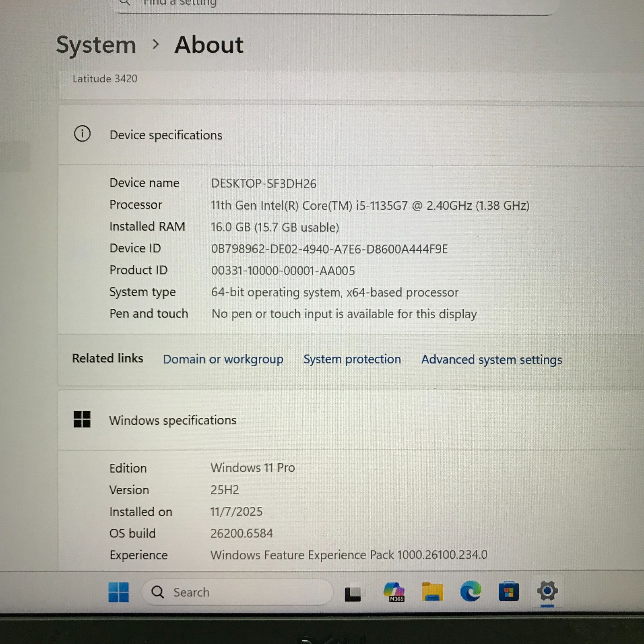
Task: Click OS build value 26200.6584
Action: 242,533
